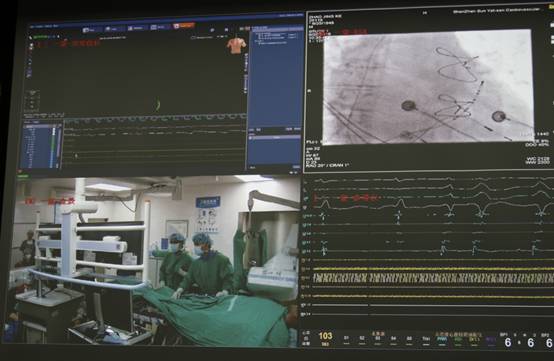Viewport: 554px width, 361px height.
Task: Click the fluoroscopy X-ray image
Action: tap(428, 87)
